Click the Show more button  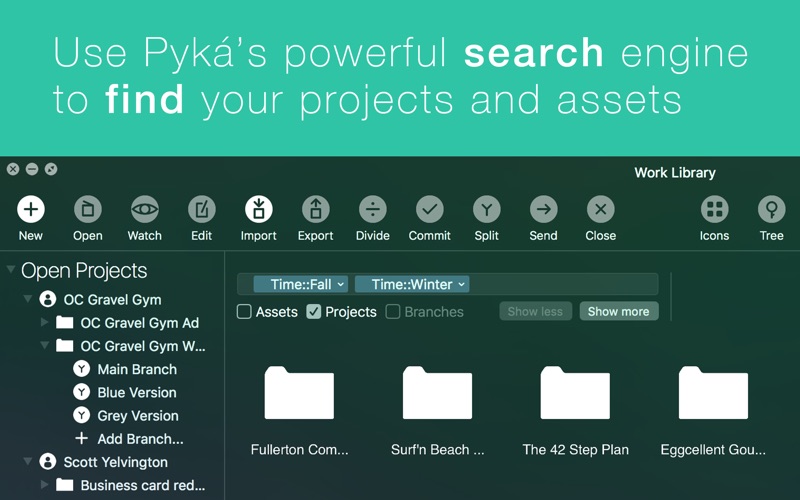[x=619, y=311]
